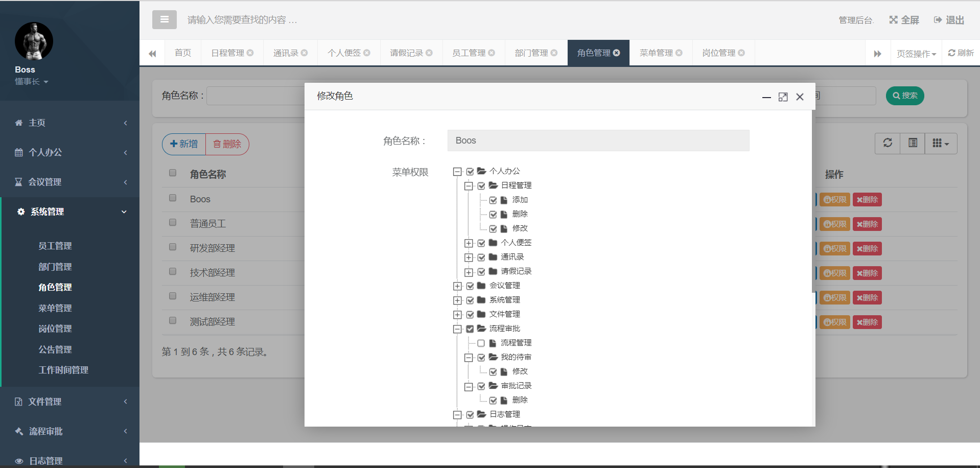
Task: Toggle the 个人办公 tree checkbox
Action: [x=470, y=172]
